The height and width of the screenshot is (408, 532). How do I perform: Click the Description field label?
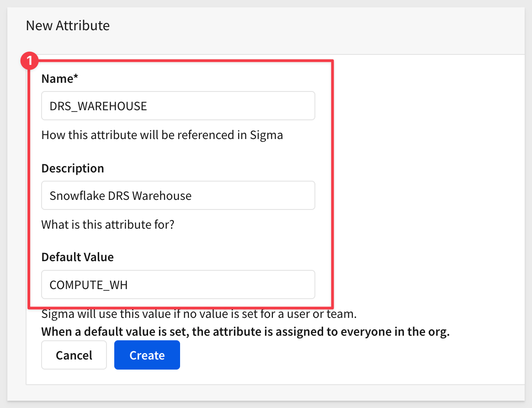pyautogui.click(x=73, y=169)
